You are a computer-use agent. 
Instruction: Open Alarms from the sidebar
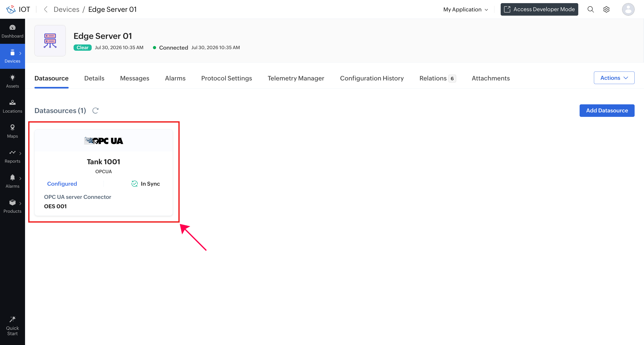13,181
